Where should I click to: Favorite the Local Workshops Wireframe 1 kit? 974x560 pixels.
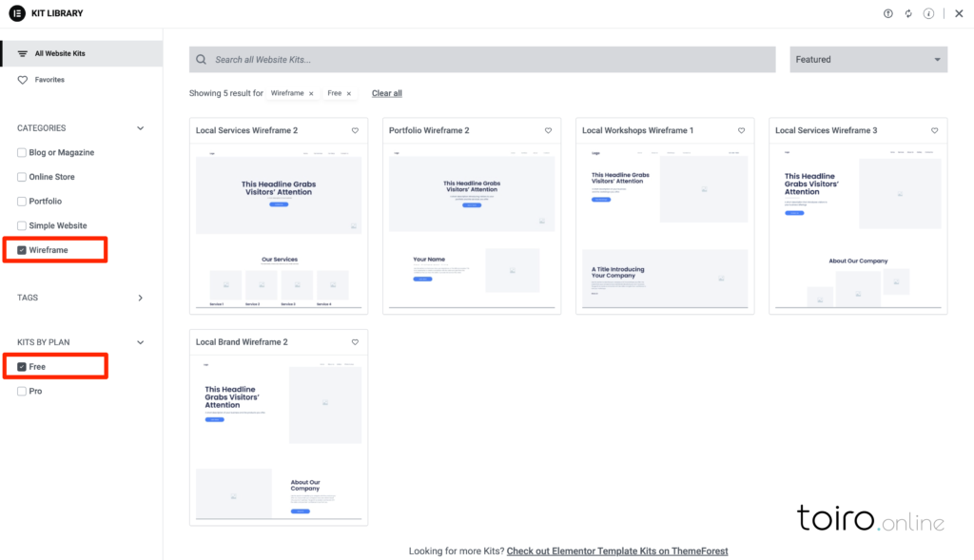741,130
